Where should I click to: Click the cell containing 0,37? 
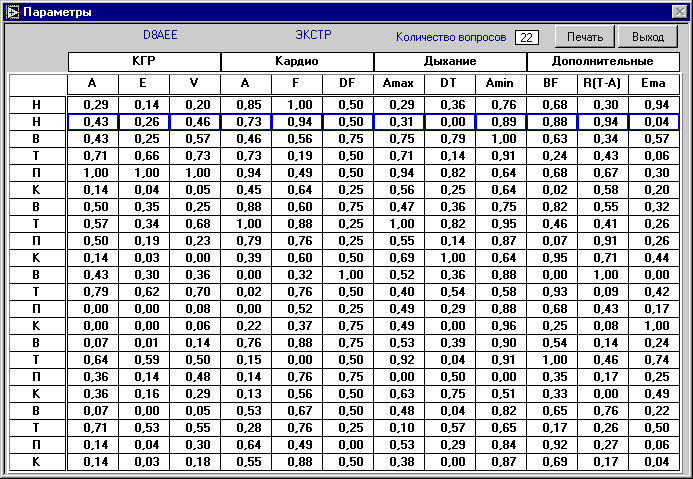297,326
